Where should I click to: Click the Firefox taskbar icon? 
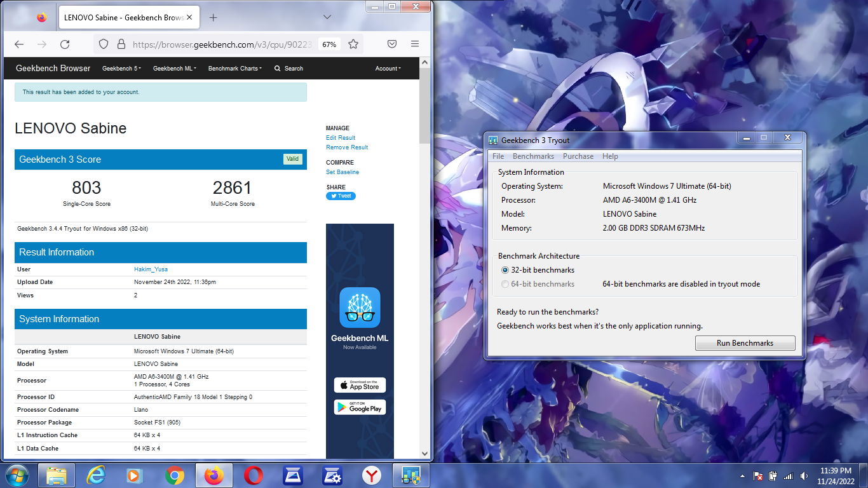click(214, 476)
